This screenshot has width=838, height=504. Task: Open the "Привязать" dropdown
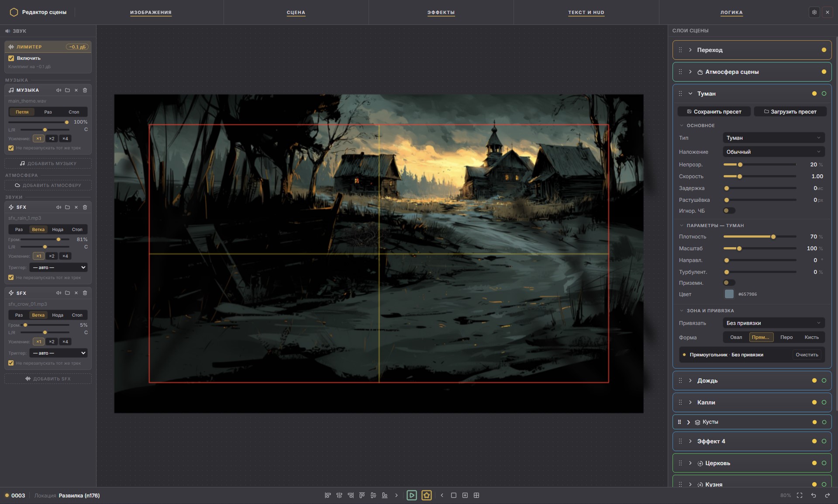tap(774, 323)
